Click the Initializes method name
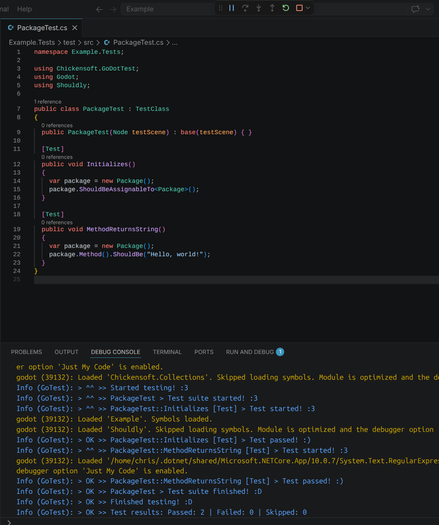Screen dimensions: 439x525 107,164
